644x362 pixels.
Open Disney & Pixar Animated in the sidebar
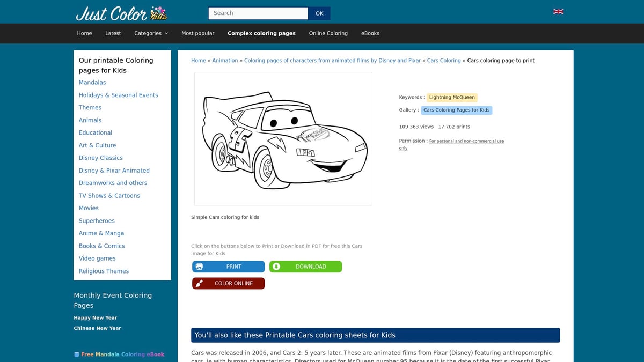[114, 170]
